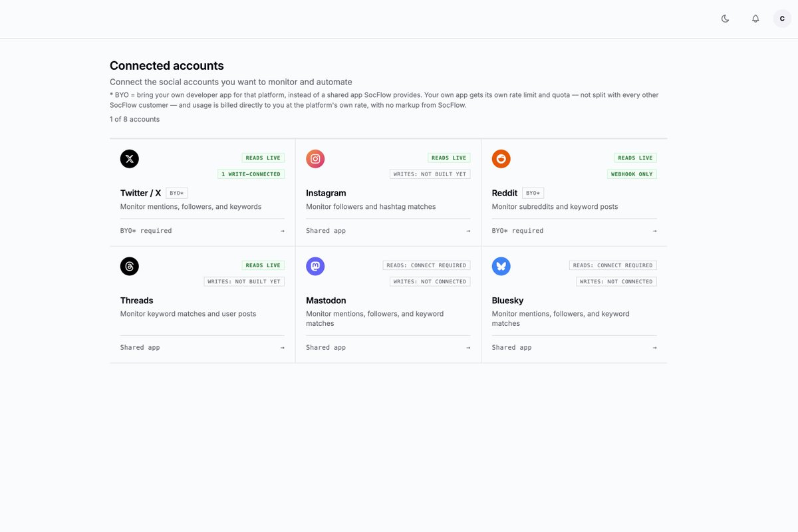Viewport: 798px width, 532px height.
Task: Click 'Monitor subreddits and keyword posts' text
Action: click(555, 207)
